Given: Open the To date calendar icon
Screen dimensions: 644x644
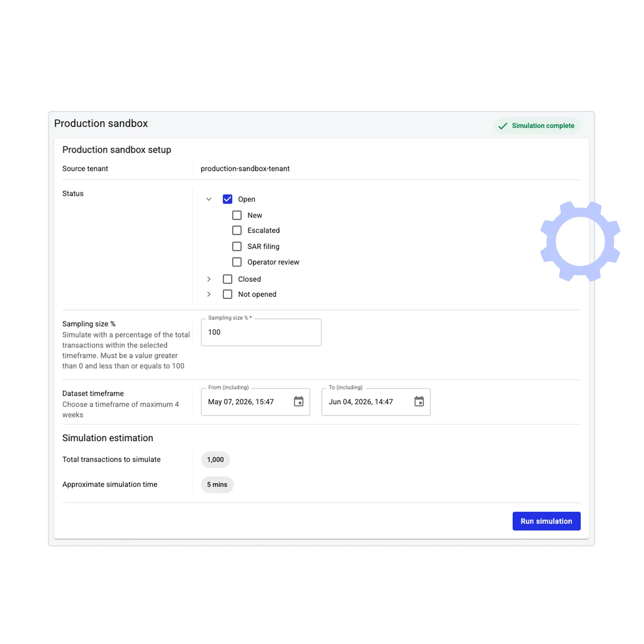Looking at the screenshot, I should tap(419, 402).
